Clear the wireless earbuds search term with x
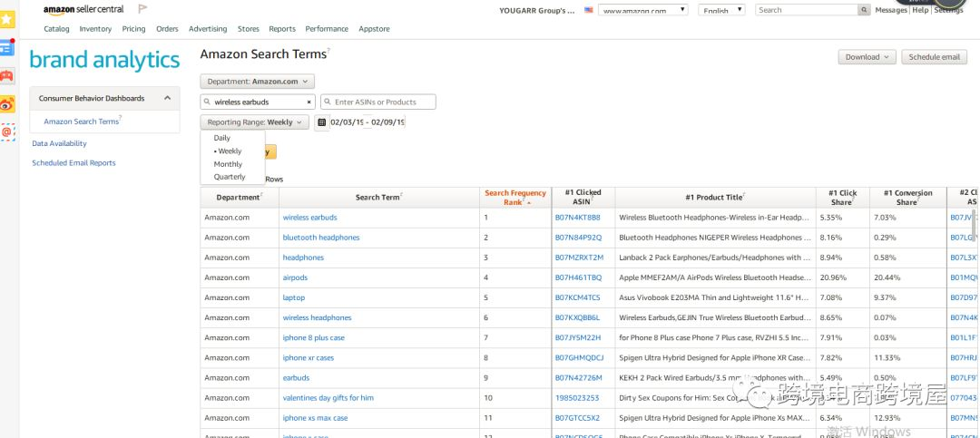 coord(309,102)
